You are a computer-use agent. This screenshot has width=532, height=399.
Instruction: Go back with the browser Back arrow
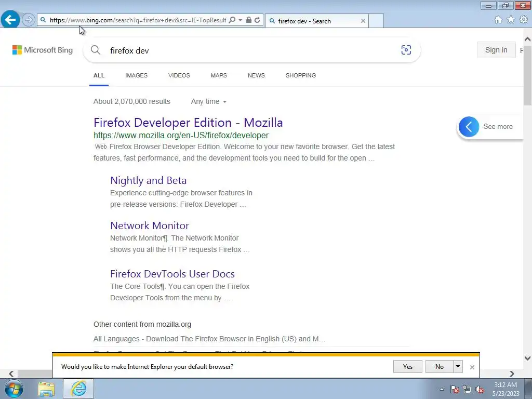click(10, 20)
